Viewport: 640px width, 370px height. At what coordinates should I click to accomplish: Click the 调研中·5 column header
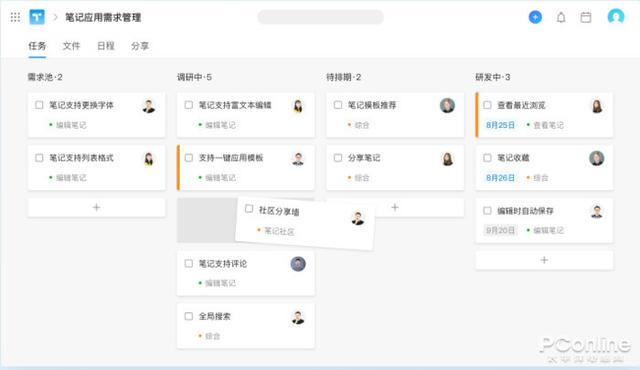194,77
